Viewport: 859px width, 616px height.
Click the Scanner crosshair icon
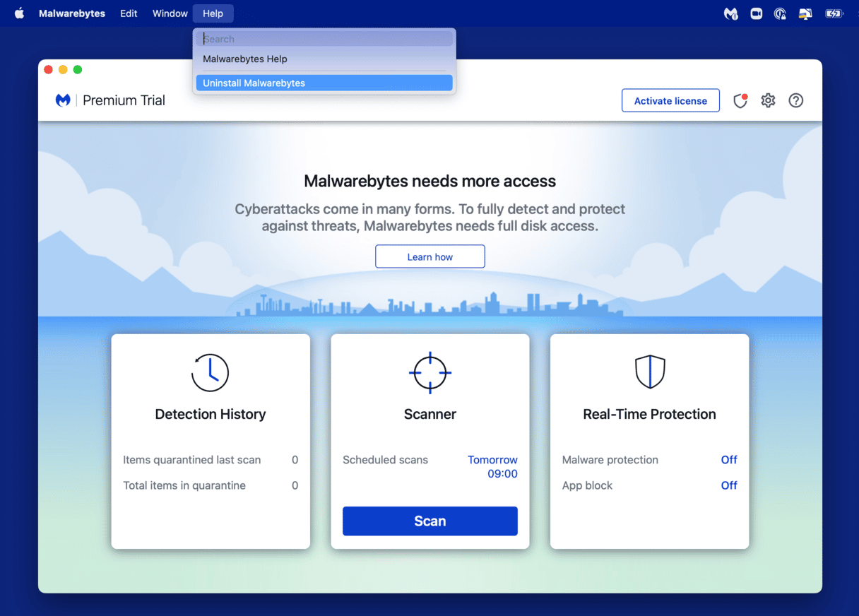[x=429, y=372]
